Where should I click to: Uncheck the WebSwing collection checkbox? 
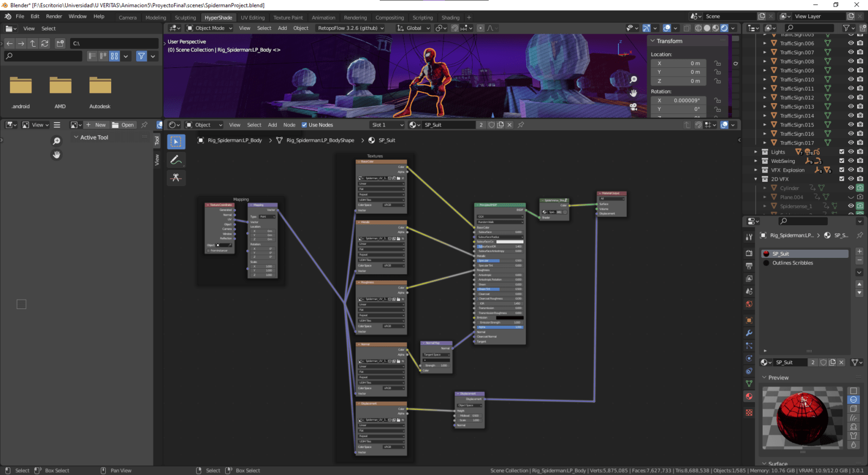[842, 161]
